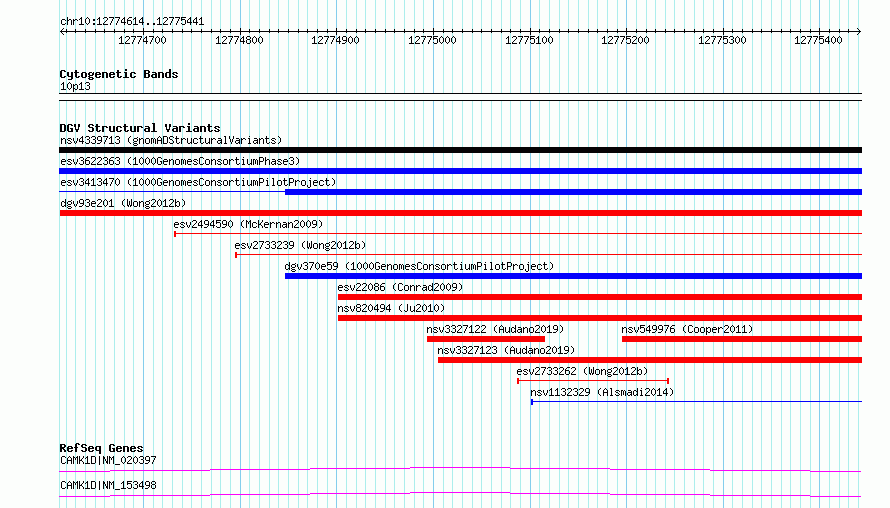Click the short red esv2733262 line
The image size is (890, 508).
593,381
